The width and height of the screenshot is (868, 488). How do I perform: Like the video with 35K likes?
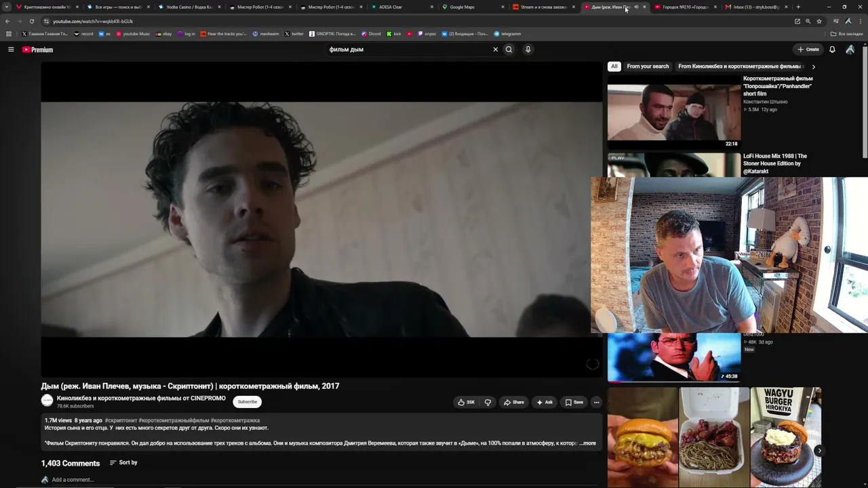click(466, 402)
